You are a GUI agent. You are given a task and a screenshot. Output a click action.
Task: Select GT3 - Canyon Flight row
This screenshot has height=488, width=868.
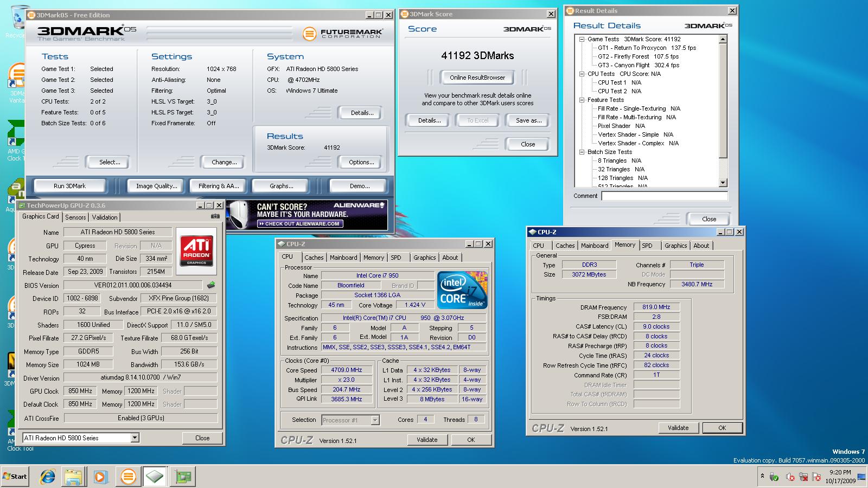(x=639, y=65)
